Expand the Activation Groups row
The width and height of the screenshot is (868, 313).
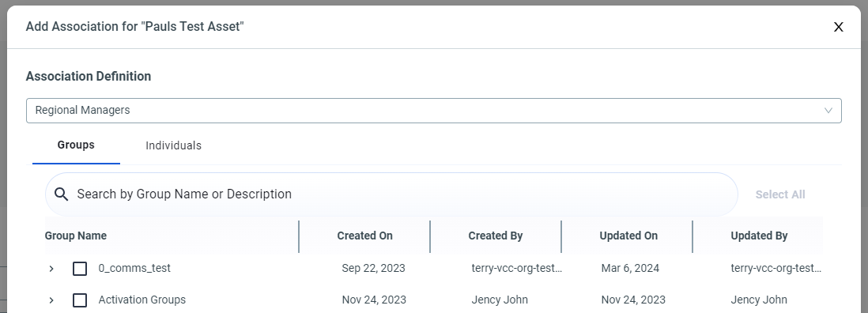[x=51, y=300]
